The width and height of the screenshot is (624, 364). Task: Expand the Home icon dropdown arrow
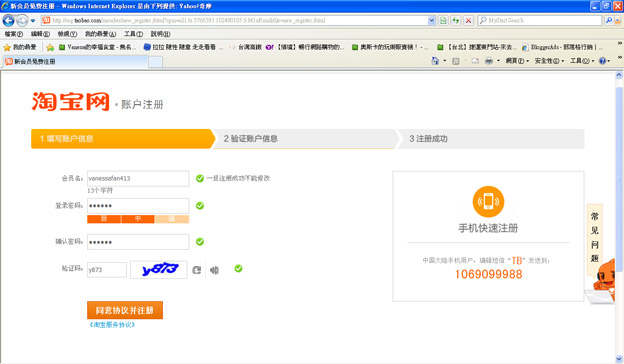coord(445,61)
